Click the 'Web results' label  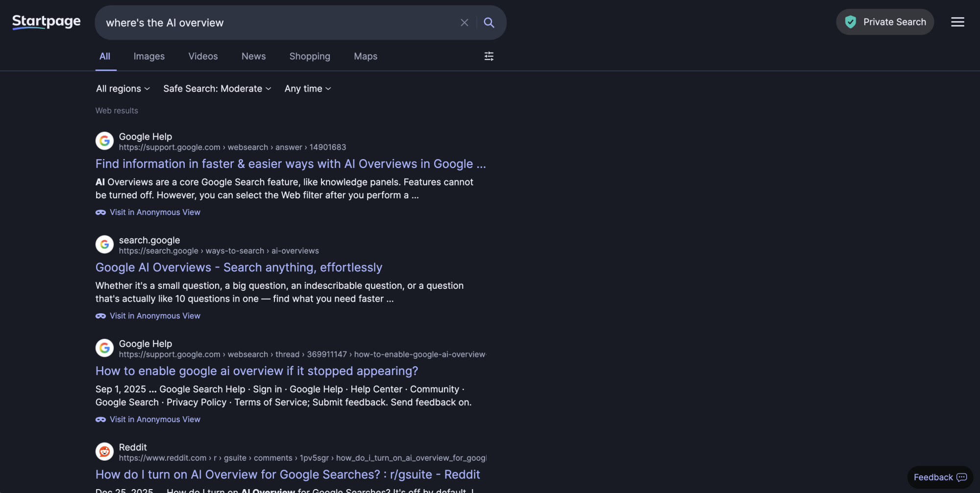pyautogui.click(x=117, y=111)
